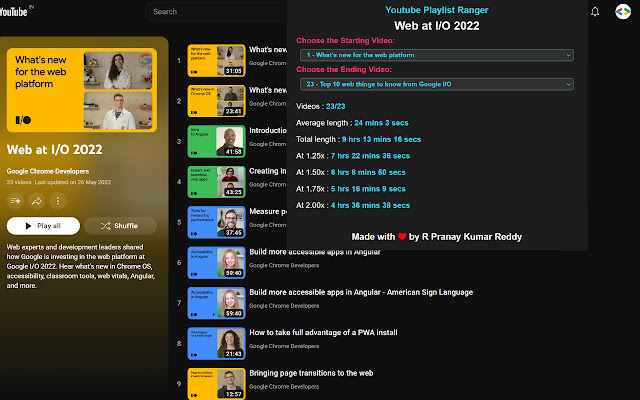Open the Google Chrome Developers channel link in sidebar

click(x=48, y=171)
